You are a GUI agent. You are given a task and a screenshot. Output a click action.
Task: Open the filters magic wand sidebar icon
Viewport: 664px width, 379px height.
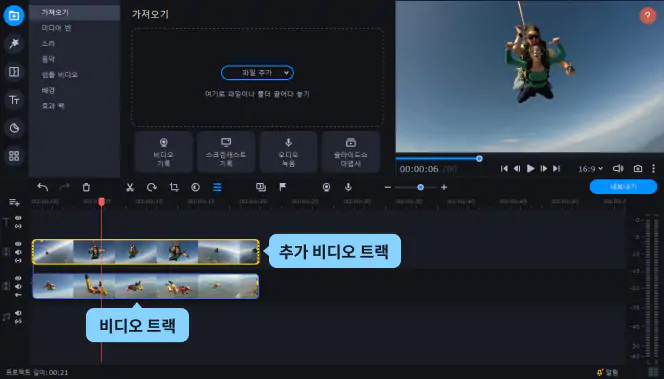[x=14, y=44]
